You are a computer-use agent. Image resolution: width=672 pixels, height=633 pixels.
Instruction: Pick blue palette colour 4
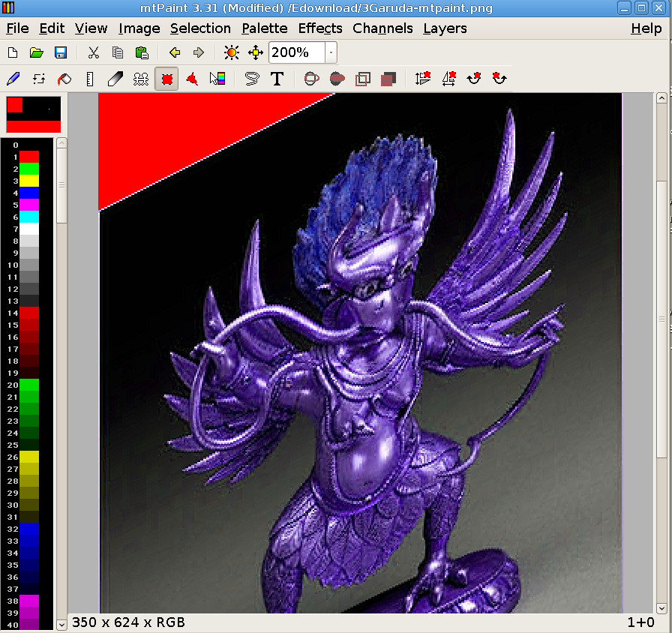point(29,193)
